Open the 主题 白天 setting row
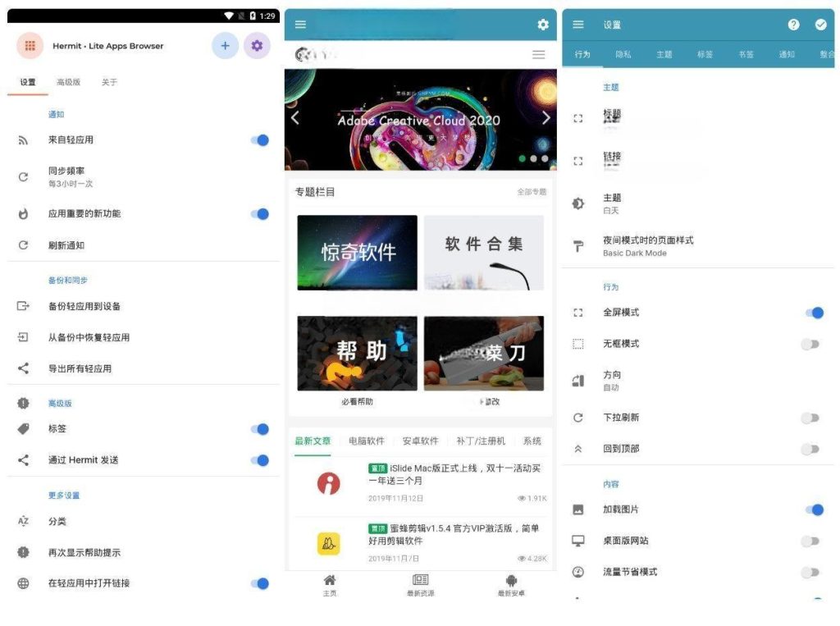The width and height of the screenshot is (840, 626). click(x=698, y=203)
